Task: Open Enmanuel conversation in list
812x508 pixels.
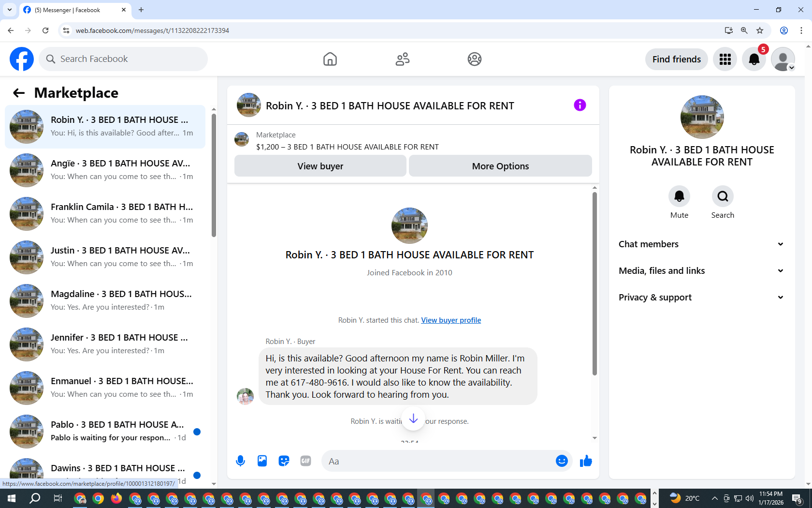Action: (x=105, y=388)
